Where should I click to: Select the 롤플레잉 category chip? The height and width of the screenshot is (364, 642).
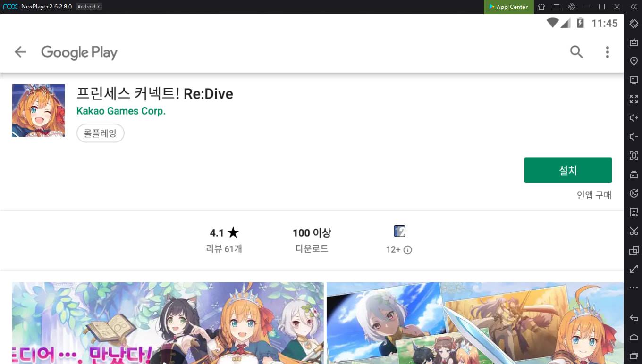pos(100,133)
